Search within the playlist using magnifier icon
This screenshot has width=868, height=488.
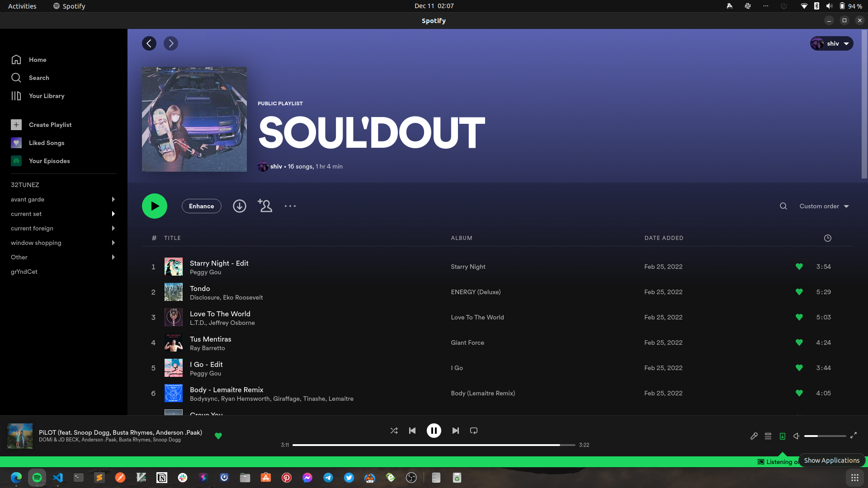(x=783, y=206)
